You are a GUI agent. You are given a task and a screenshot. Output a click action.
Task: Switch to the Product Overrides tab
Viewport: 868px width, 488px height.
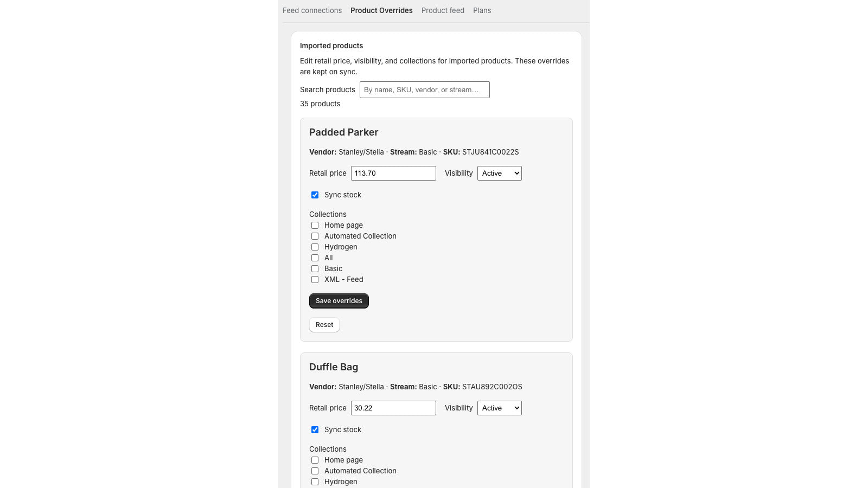[x=381, y=10]
